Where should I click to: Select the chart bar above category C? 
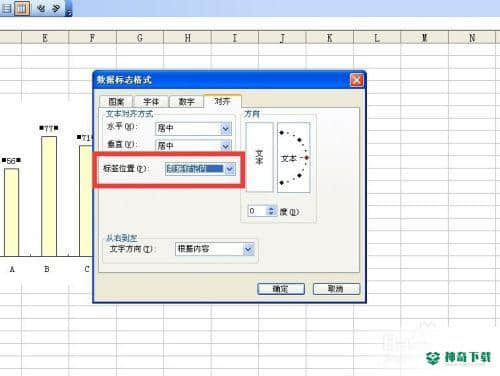point(86,201)
